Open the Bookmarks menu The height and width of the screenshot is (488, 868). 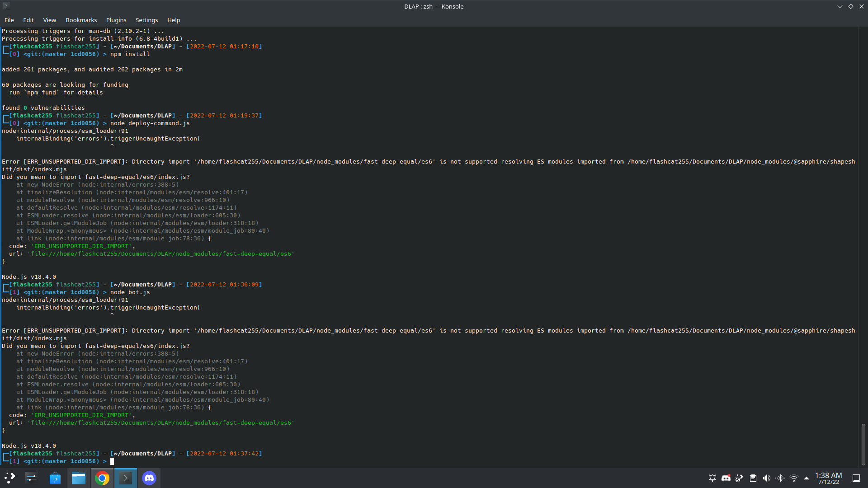(81, 20)
